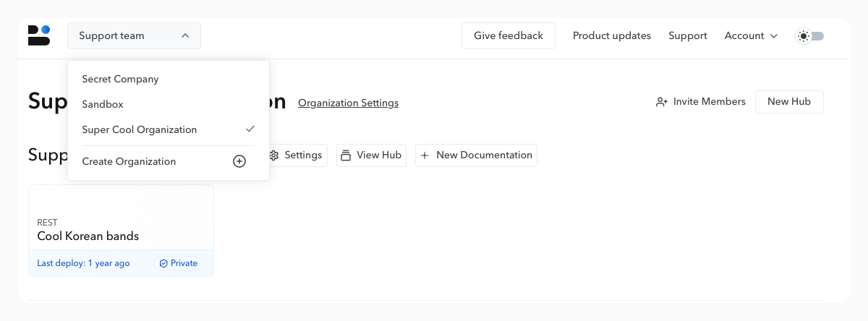Switch to the Sandbox organization
The height and width of the screenshot is (321, 868).
[x=103, y=104]
